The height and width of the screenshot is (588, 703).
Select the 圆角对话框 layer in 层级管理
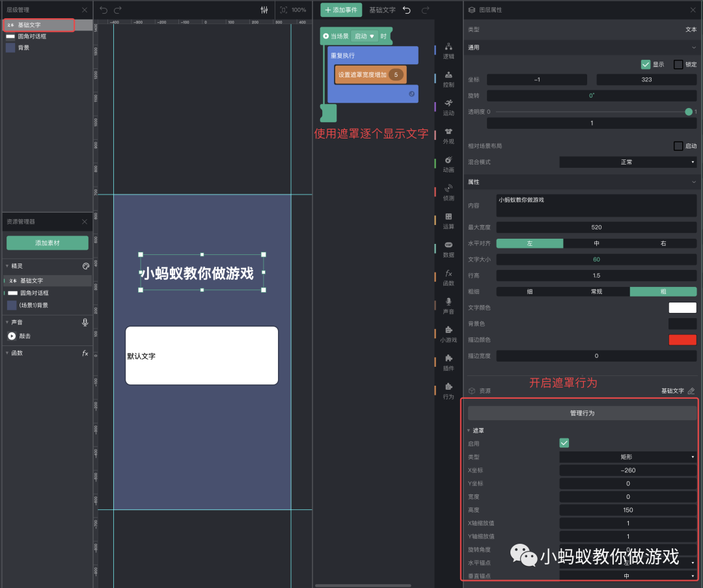(x=47, y=36)
